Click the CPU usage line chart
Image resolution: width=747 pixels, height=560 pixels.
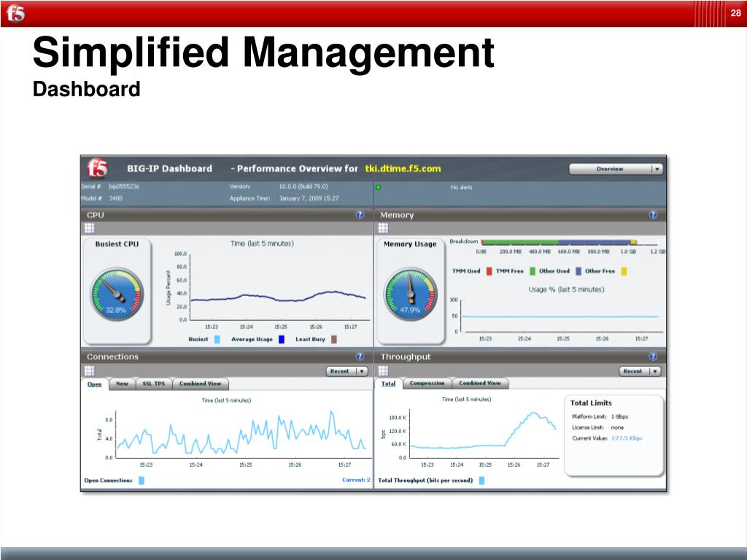279,287
